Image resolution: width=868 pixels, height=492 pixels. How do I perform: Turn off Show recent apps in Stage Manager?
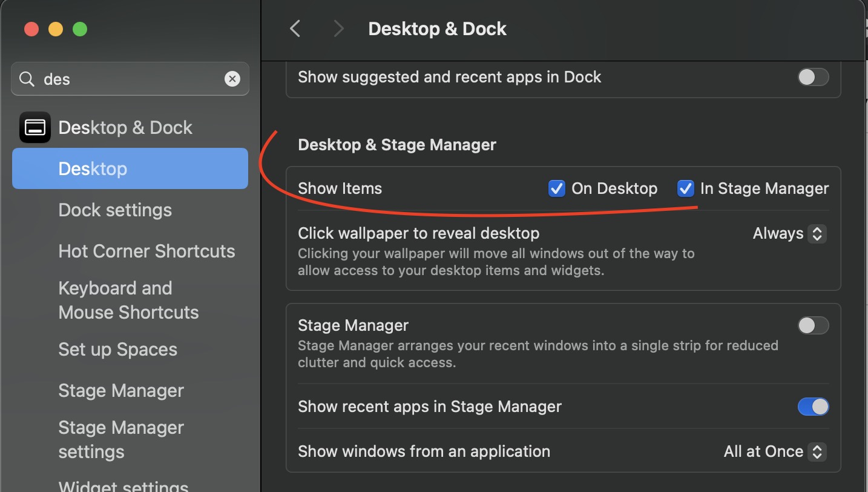813,407
